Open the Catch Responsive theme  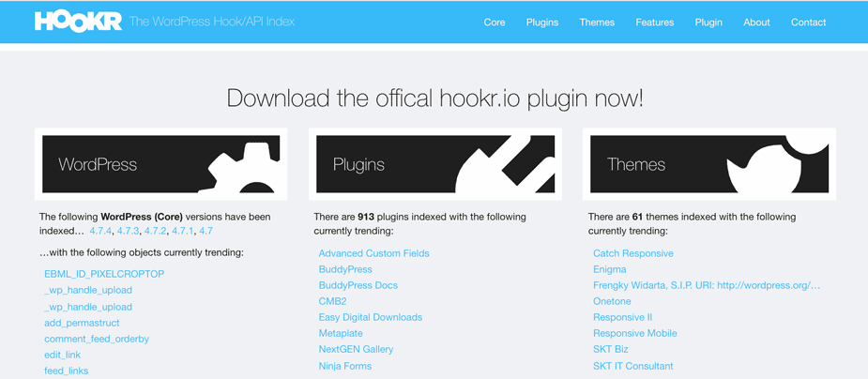pos(633,253)
